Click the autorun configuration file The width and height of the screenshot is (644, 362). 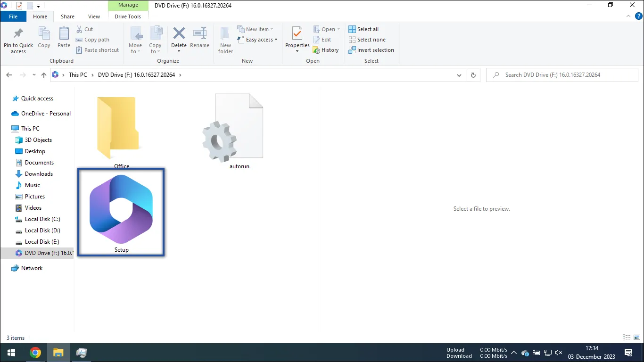click(x=239, y=127)
